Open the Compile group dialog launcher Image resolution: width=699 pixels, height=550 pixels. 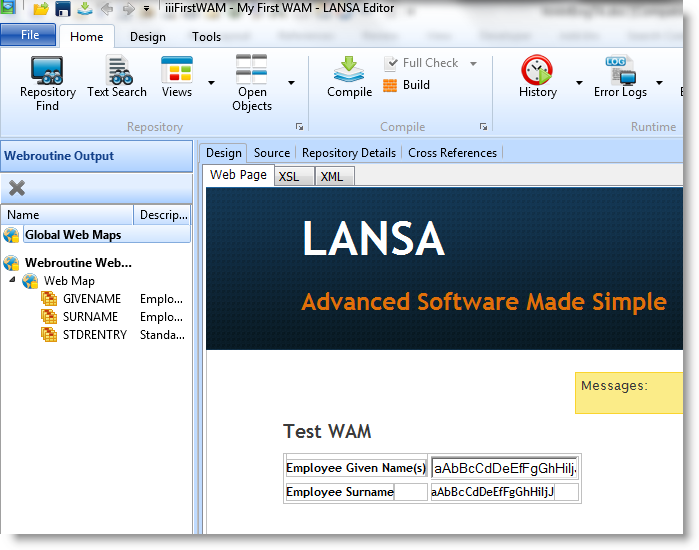click(x=483, y=127)
